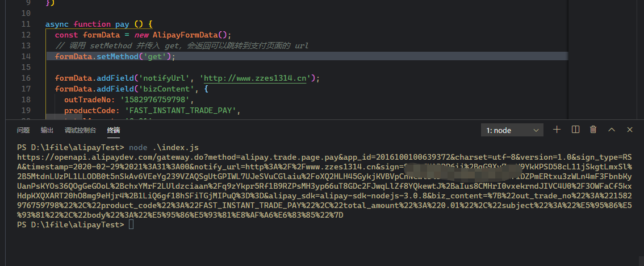Click the 'node .\index.js' command in terminal
The width and height of the screenshot is (644, 266).
point(164,147)
